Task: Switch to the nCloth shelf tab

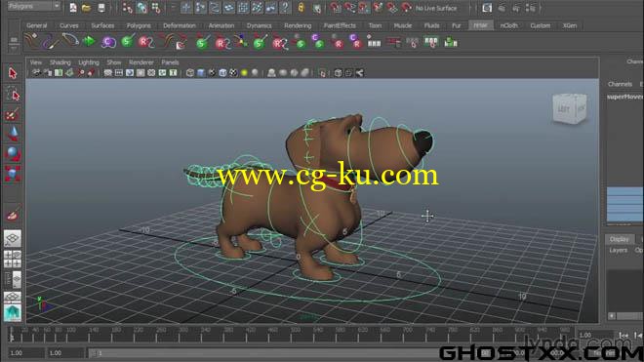Action: click(x=508, y=25)
